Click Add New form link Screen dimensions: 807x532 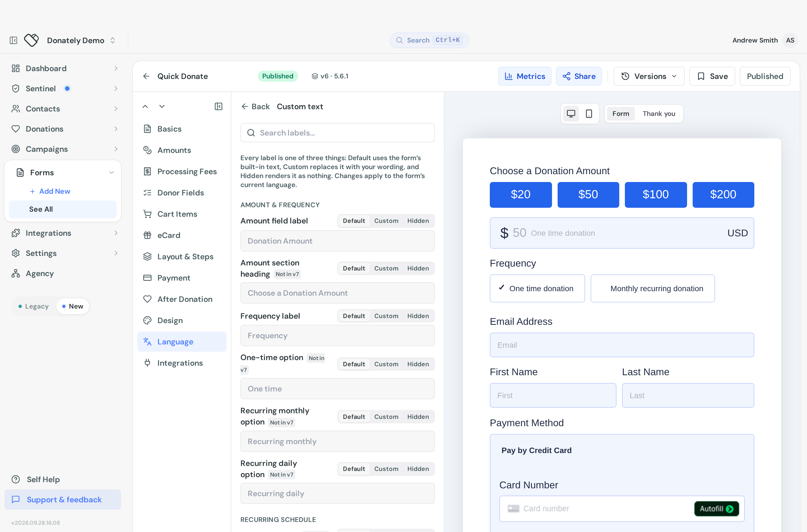click(50, 191)
